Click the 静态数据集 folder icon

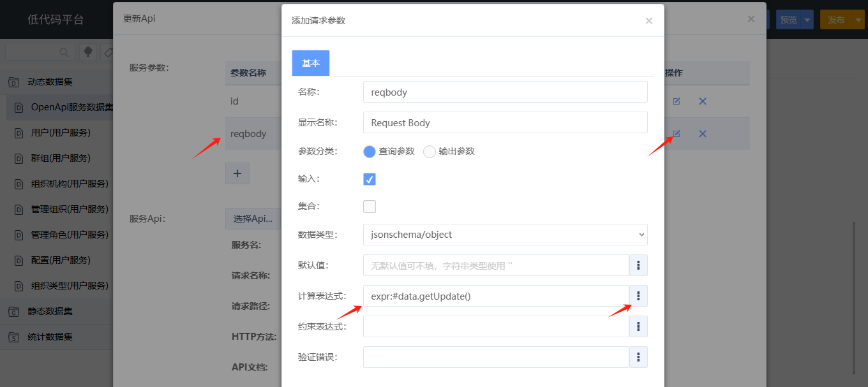click(x=13, y=312)
